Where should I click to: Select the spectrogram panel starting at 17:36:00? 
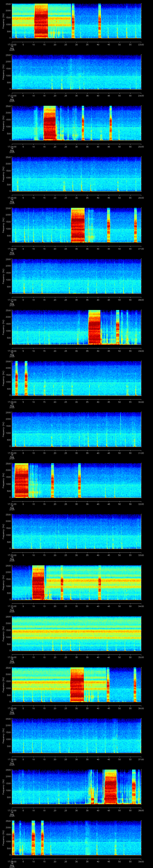[76, 736]
